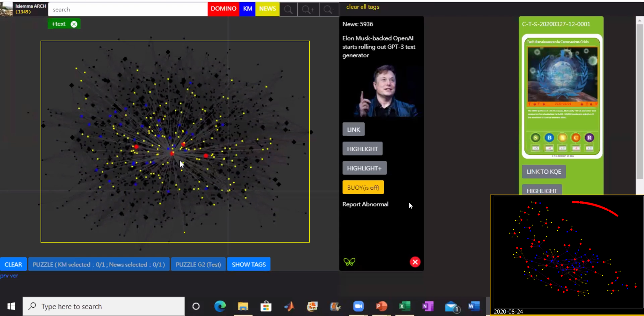Image resolution: width=644 pixels, height=316 pixels.
Task: Select the yellow NEWS tab
Action: 267,9
